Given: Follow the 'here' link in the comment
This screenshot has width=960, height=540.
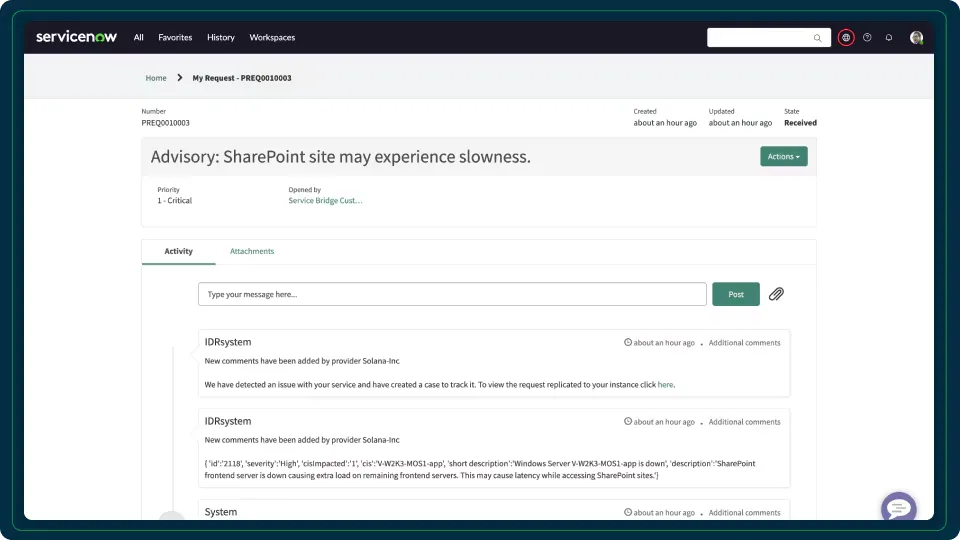Looking at the screenshot, I should 665,384.
